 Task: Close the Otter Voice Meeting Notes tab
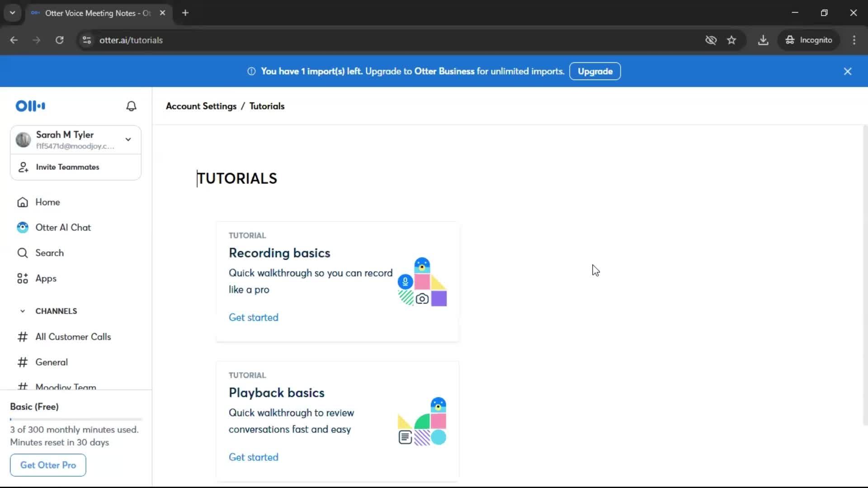coord(162,13)
